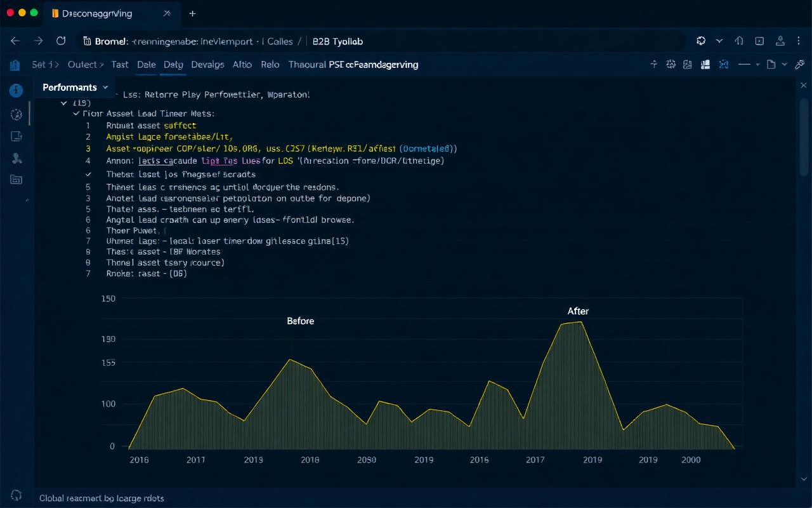812x508 pixels.
Task: Reload the page with the refresh icon
Action: pyautogui.click(x=61, y=41)
